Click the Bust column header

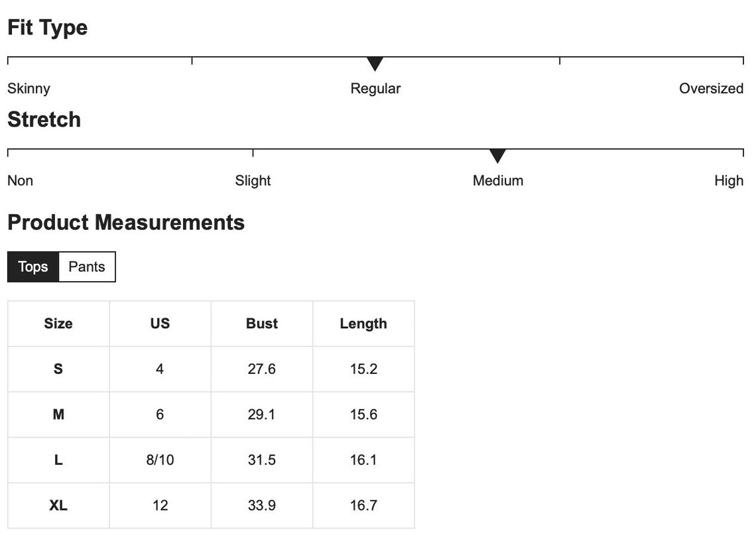tap(262, 324)
